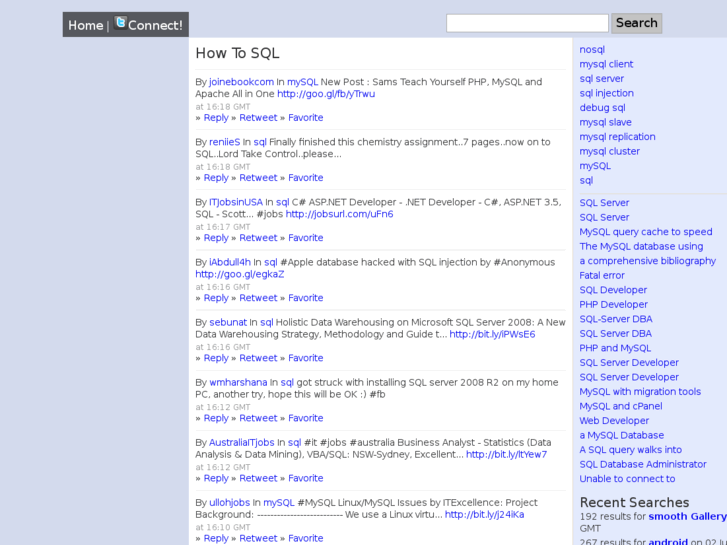The height and width of the screenshot is (545, 727).
Task: Open AustraliaITjobs user profile
Action: (242, 443)
